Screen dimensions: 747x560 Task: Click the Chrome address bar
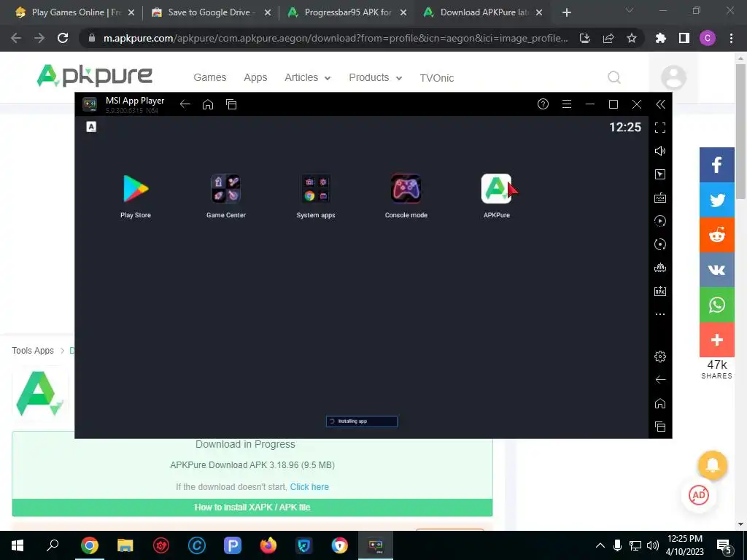click(x=336, y=38)
